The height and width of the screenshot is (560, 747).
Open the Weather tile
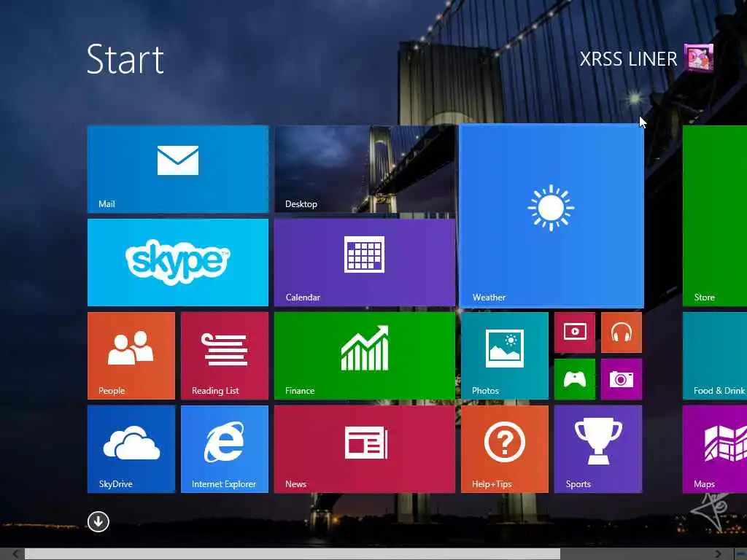(551, 216)
